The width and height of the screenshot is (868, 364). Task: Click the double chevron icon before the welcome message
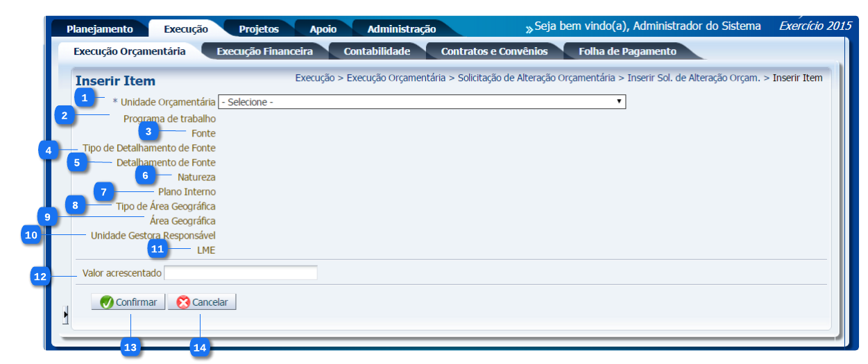coord(529,29)
